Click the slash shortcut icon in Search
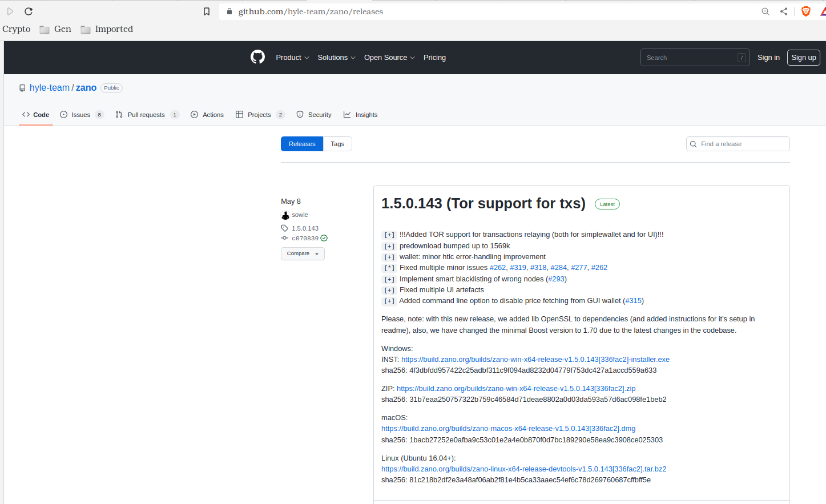Viewport: 826px width, 504px height. [x=742, y=58]
